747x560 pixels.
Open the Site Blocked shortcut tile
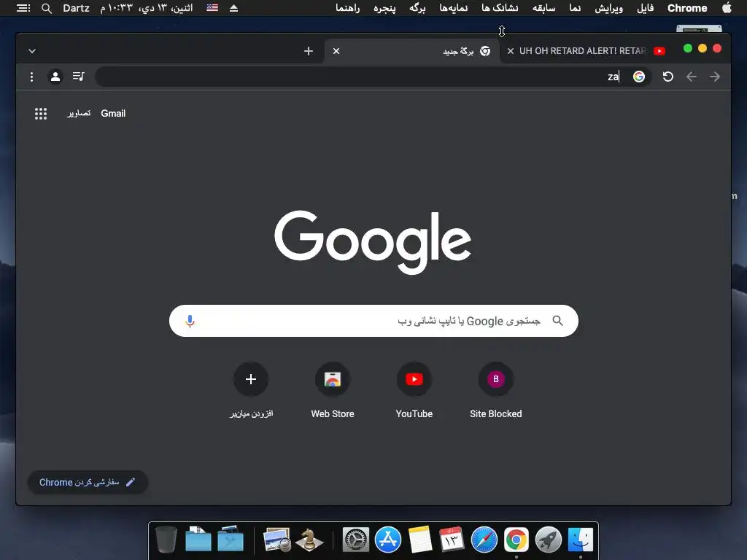tap(495, 391)
